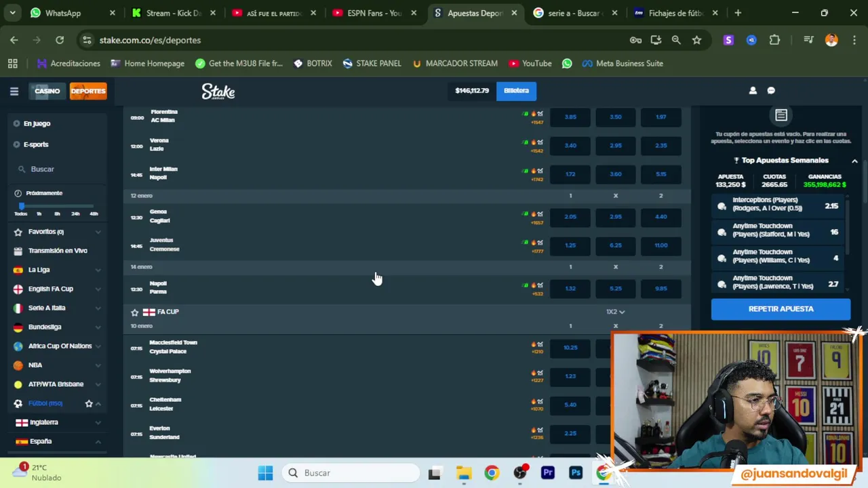
Task: Expand the Favoritos (0) section
Action: (98, 232)
